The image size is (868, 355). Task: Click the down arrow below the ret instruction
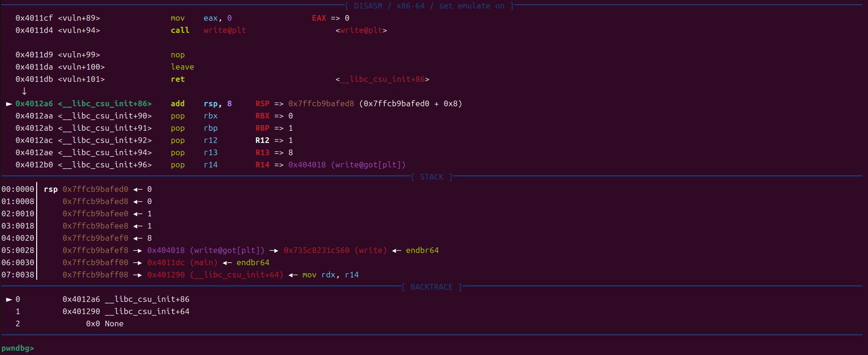(x=24, y=91)
